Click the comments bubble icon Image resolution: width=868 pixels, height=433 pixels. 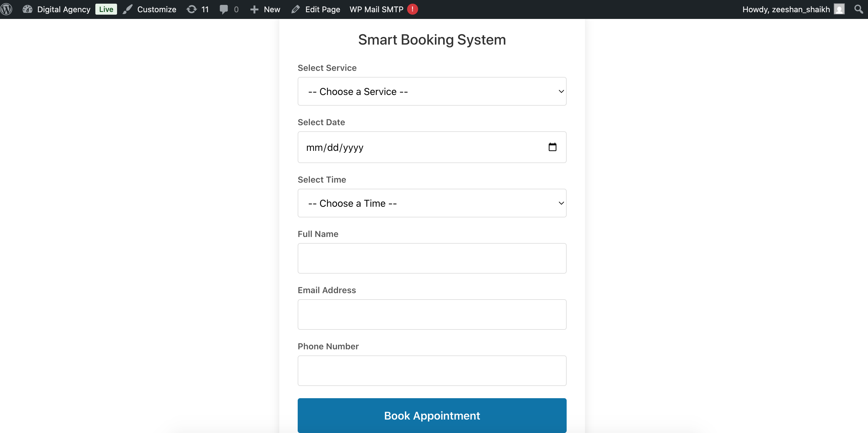(223, 9)
